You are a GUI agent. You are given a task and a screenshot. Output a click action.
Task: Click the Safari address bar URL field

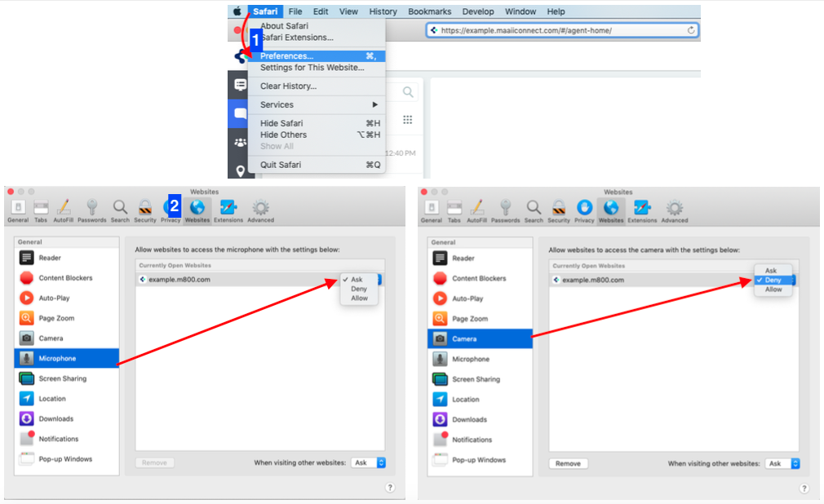(x=562, y=30)
